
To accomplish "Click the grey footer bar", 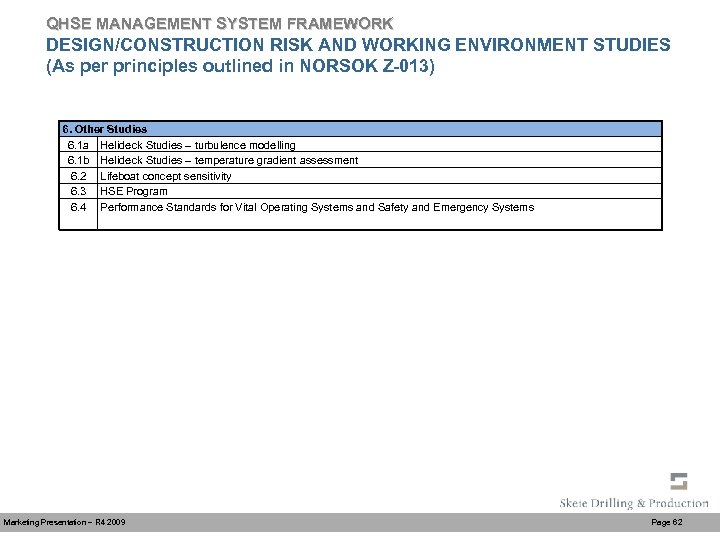I will click(360, 523).
